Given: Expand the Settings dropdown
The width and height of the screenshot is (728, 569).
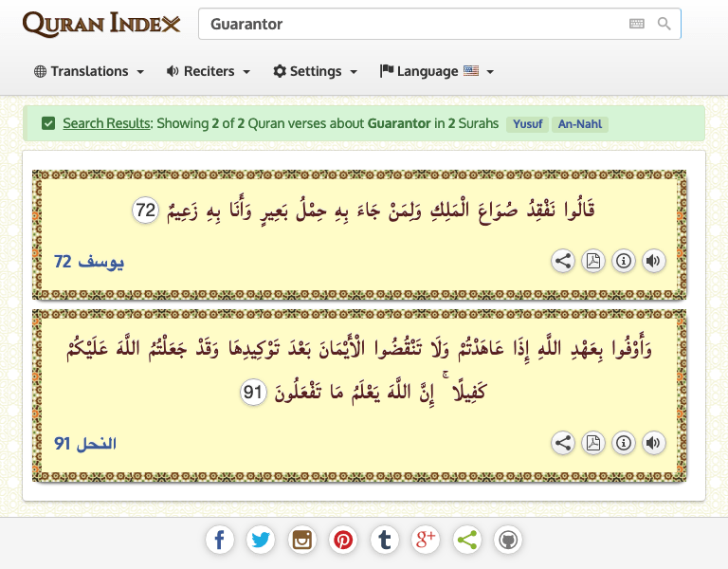Looking at the screenshot, I should [316, 71].
